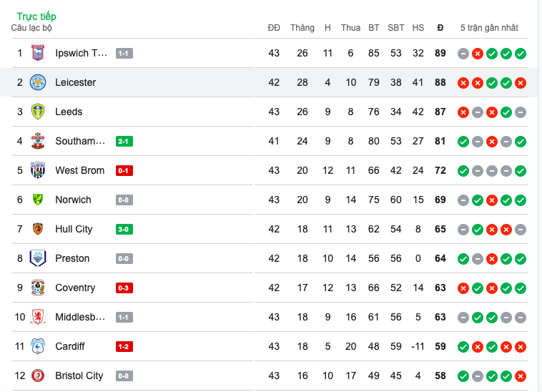Click Ipswich's most recent result green checkmark
The image size is (542, 392).
click(x=521, y=54)
